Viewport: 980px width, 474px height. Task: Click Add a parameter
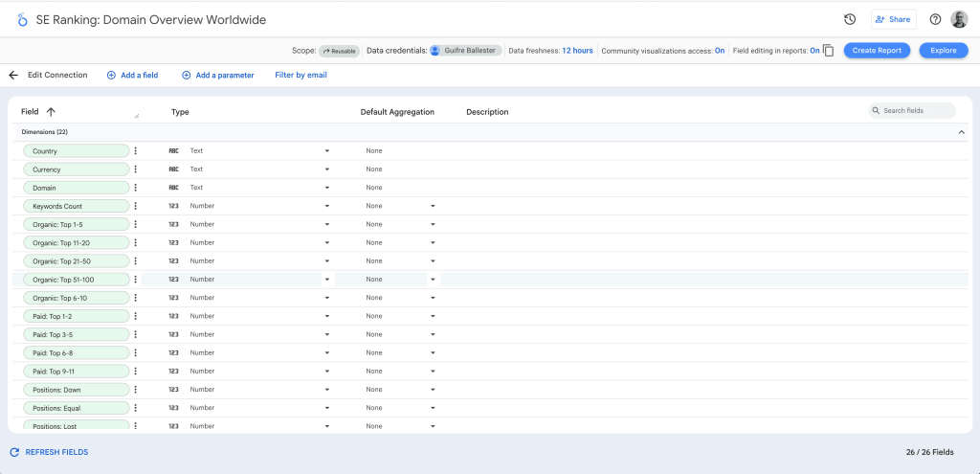218,75
